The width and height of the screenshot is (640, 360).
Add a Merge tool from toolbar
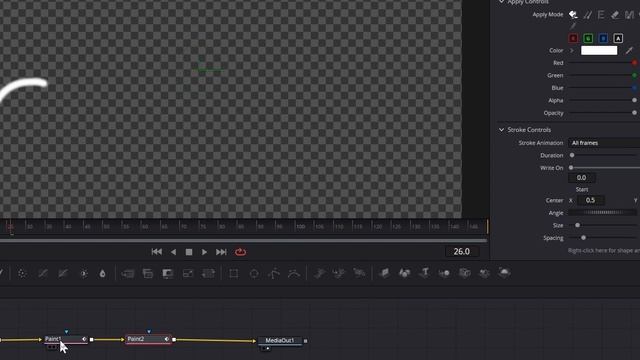point(128,273)
